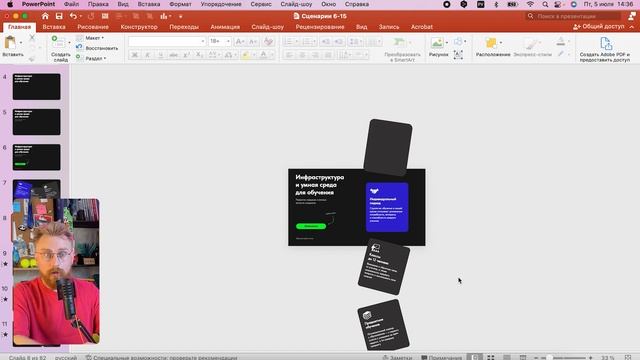Click the numbered list icon
Screen dimensions: 640x360
point(308,41)
